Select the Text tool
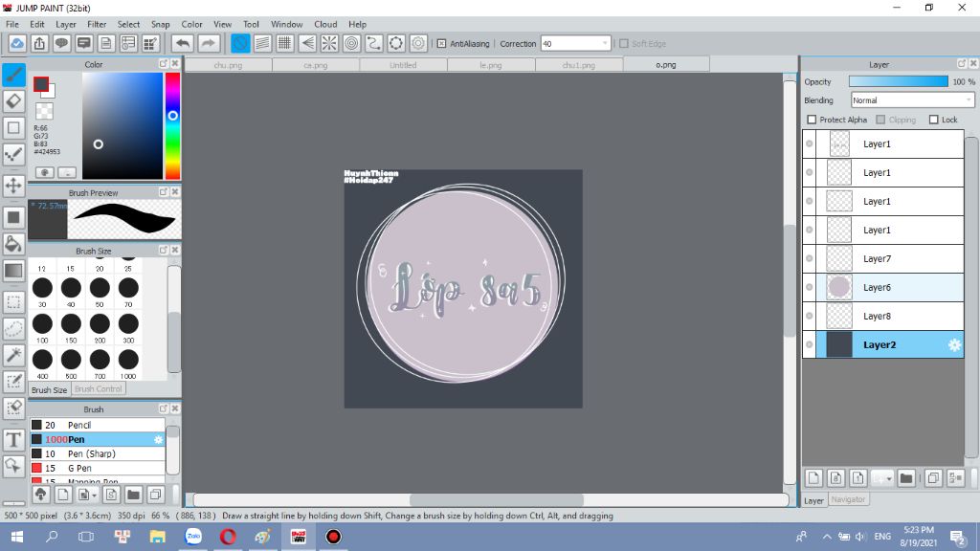Screen dimensions: 980x551 13,440
